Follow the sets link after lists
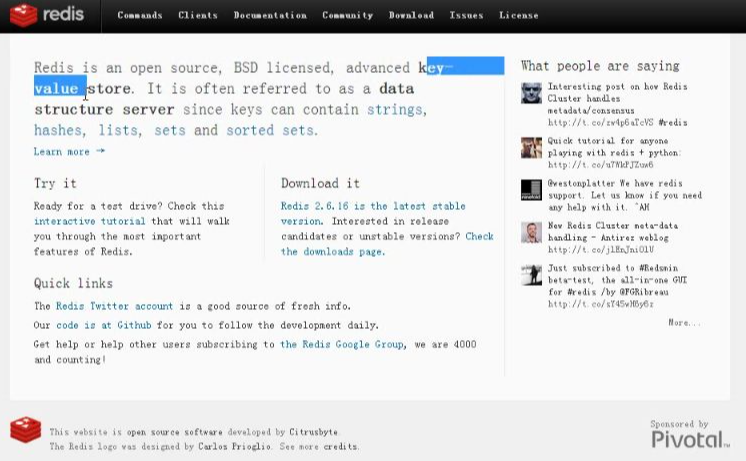 point(170,130)
